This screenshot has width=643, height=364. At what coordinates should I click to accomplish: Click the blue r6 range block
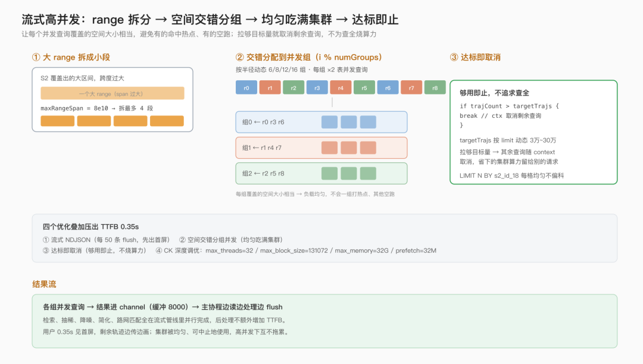click(388, 87)
